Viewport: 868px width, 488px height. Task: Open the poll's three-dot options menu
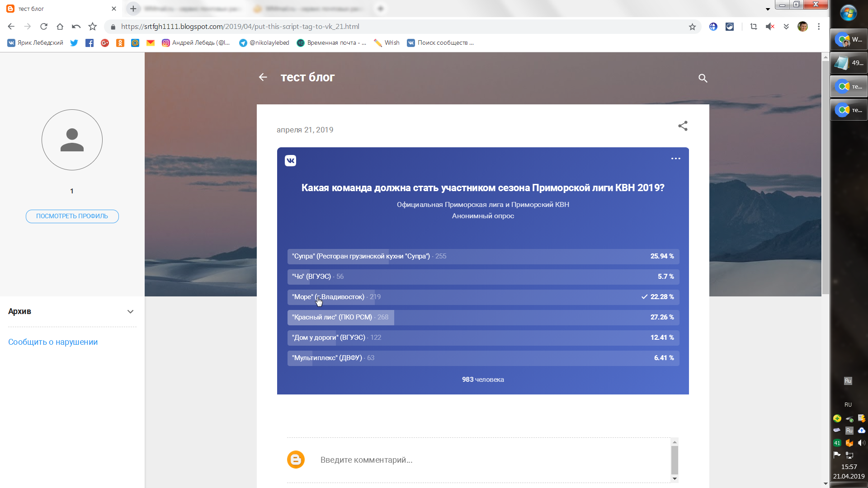pos(675,159)
